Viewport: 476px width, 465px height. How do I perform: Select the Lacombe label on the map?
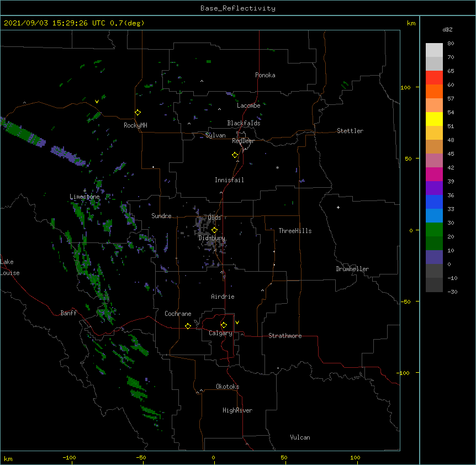(x=248, y=105)
